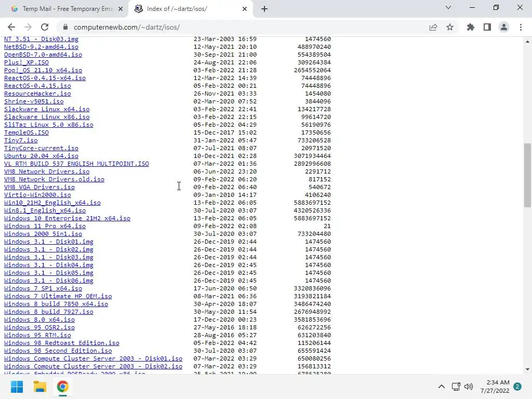Open the volume tray icon
Image resolution: width=532 pixels, height=399 pixels.
pos(469,387)
